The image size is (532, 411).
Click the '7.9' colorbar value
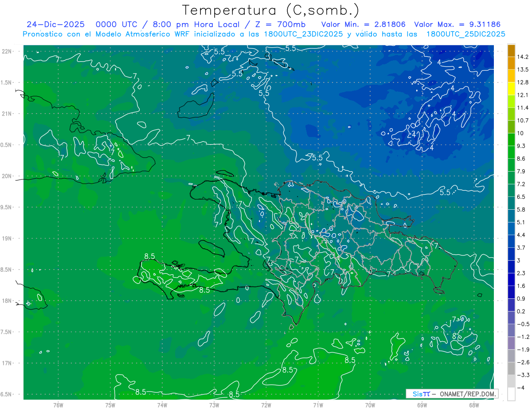tap(521, 172)
